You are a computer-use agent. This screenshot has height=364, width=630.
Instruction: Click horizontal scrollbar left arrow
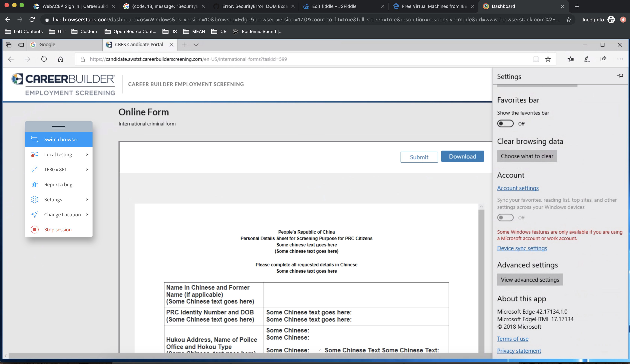pos(5,356)
